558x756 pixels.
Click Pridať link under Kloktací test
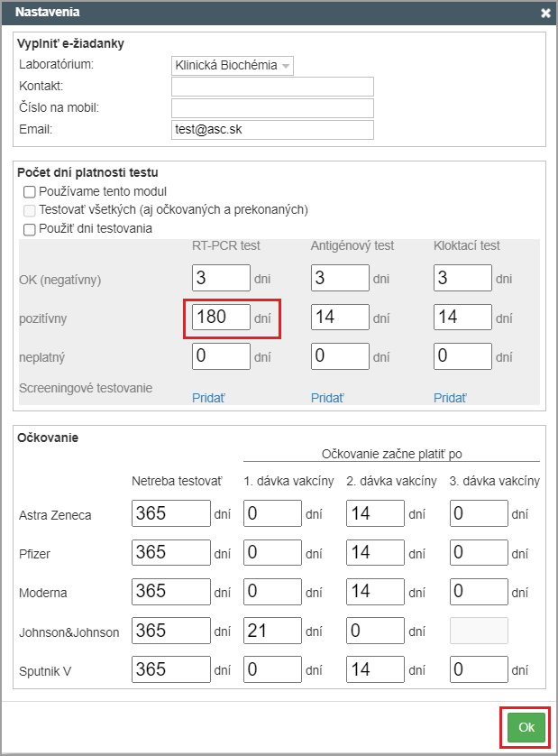(450, 398)
